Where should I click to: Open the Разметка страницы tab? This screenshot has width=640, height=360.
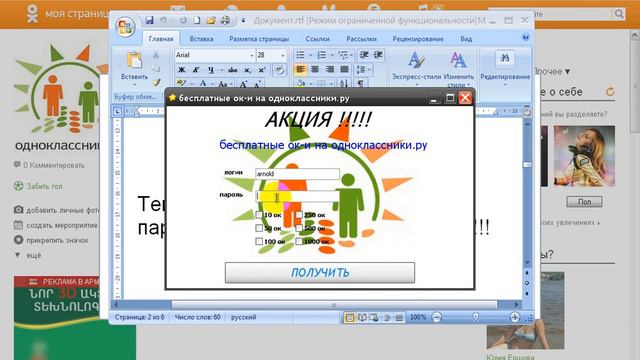(259, 39)
